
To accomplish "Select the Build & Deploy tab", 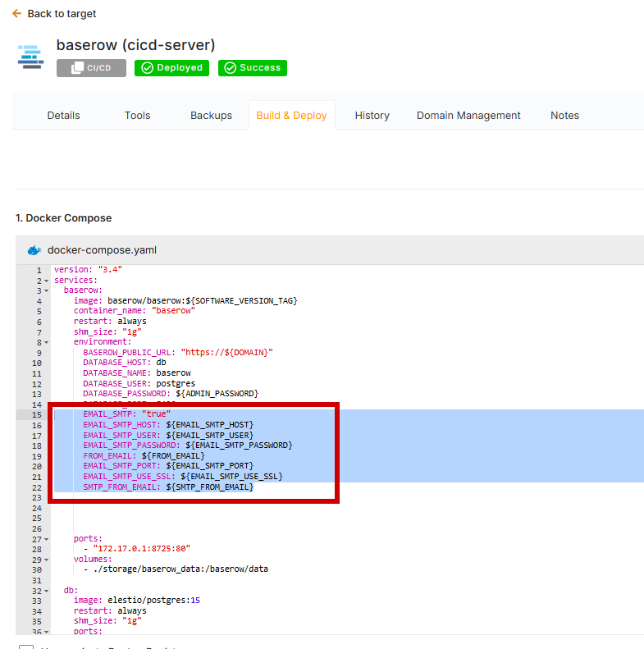I will 292,116.
